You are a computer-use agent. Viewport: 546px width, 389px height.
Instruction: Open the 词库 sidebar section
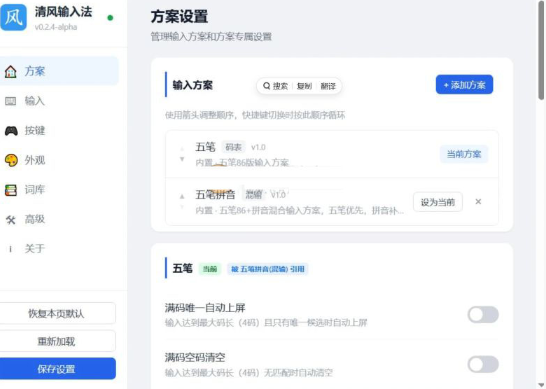coord(59,190)
